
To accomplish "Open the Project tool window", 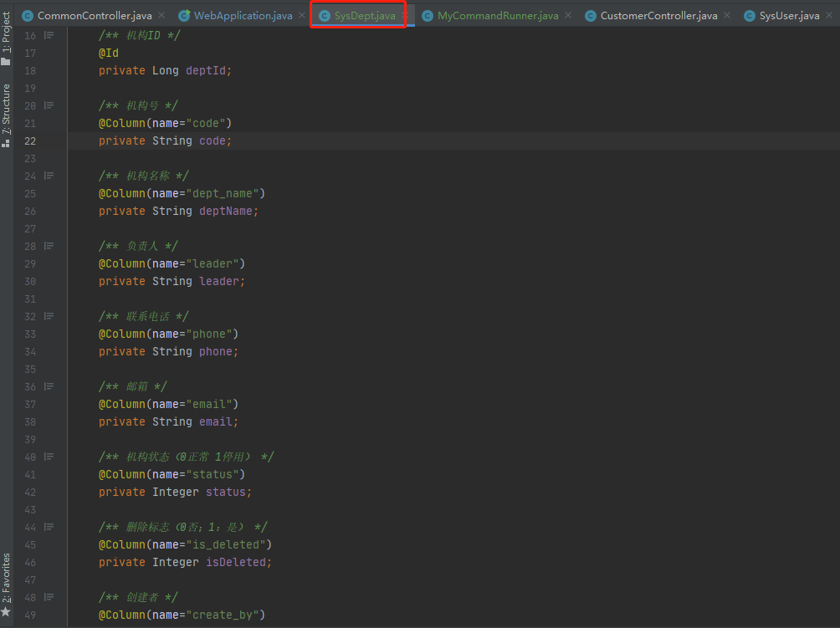I will (6, 38).
